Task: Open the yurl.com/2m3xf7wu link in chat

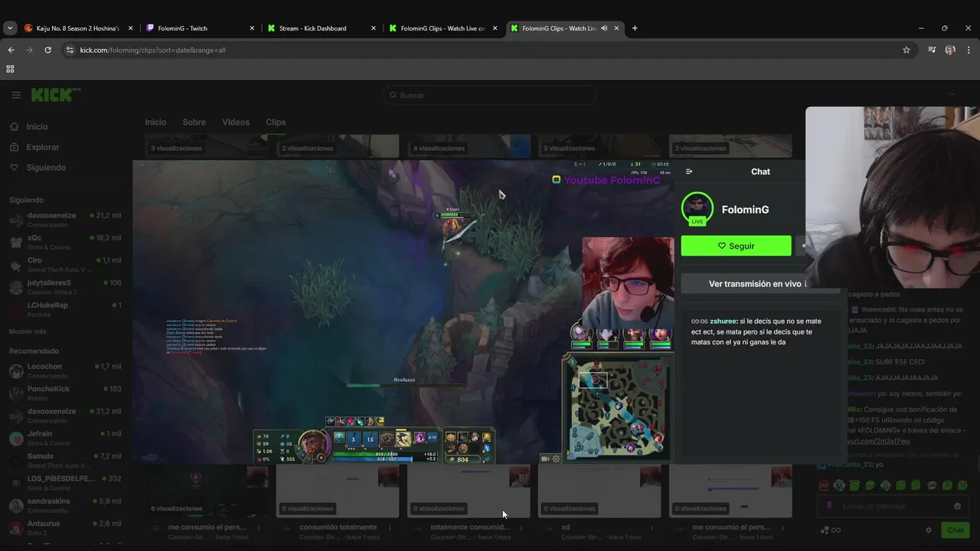Action: 878,441
